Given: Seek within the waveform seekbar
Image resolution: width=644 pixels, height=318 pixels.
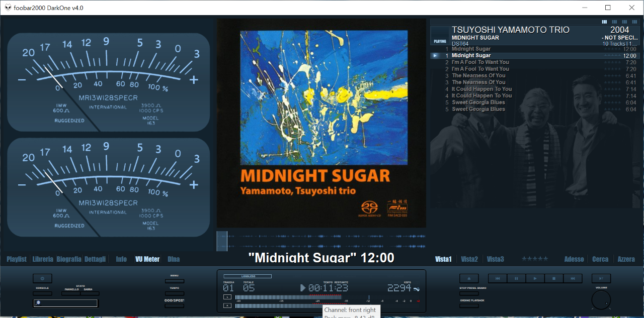Looking at the screenshot, I should (321, 241).
